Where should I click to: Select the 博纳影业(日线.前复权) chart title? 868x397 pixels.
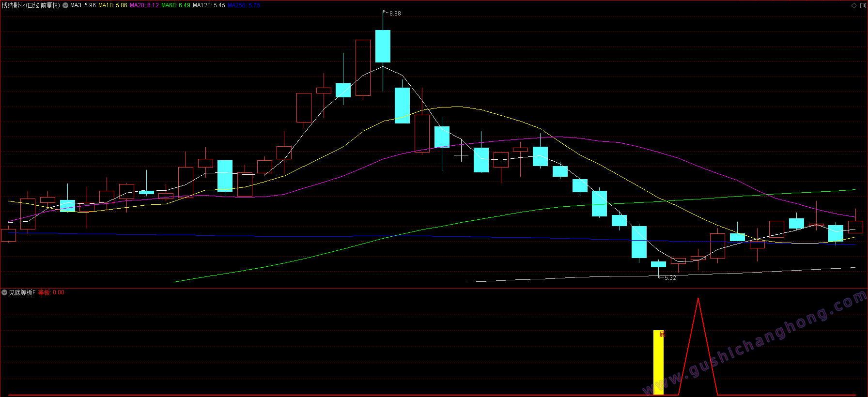coord(31,5)
